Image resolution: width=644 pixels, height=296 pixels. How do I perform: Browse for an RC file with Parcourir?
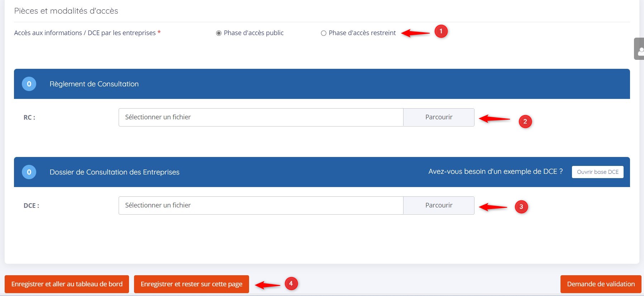(x=439, y=117)
